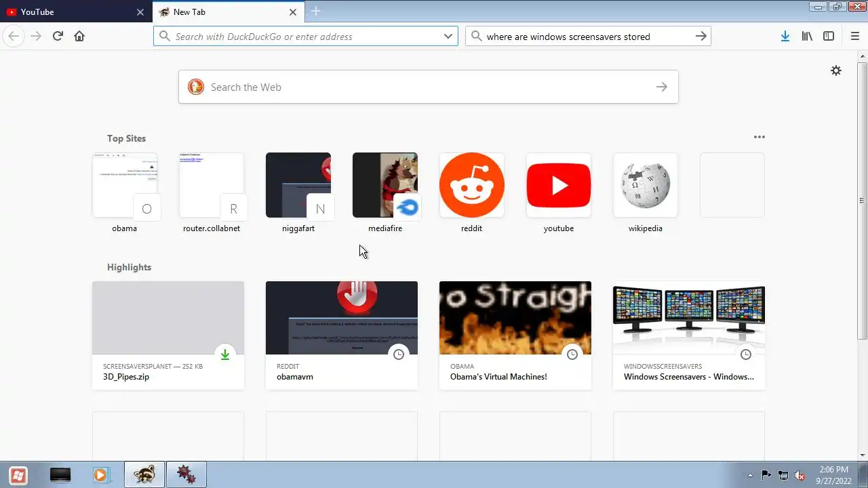The image size is (868, 488).
Task: Click the DuckDuckGo logo in search box
Action: 196,87
